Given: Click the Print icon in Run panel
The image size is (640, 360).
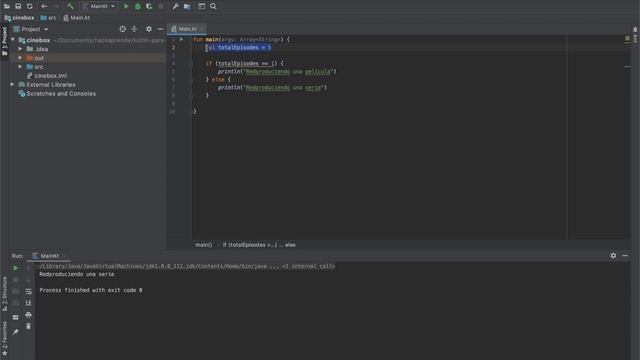Looking at the screenshot, I should click(28, 315).
